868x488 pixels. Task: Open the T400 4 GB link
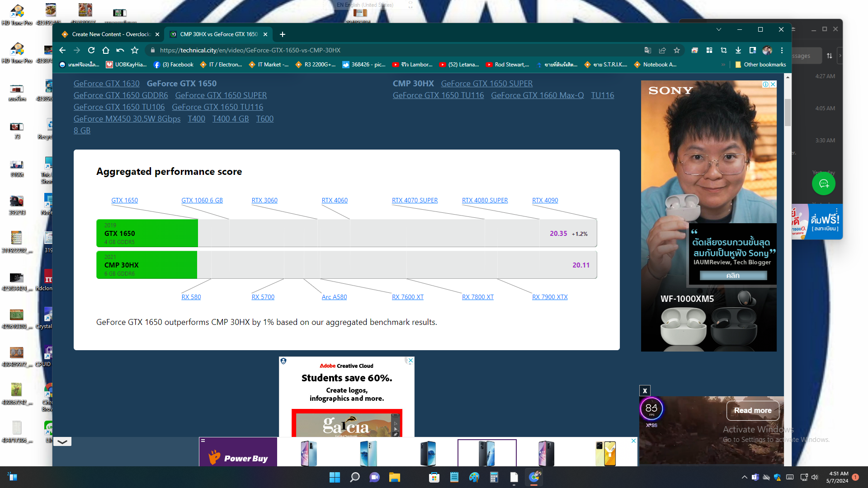point(231,119)
